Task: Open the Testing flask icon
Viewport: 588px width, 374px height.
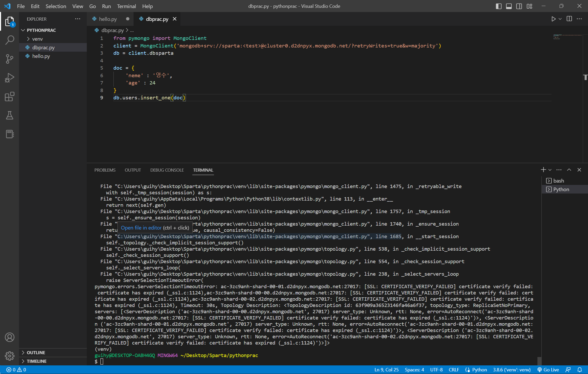Action: pos(10,115)
